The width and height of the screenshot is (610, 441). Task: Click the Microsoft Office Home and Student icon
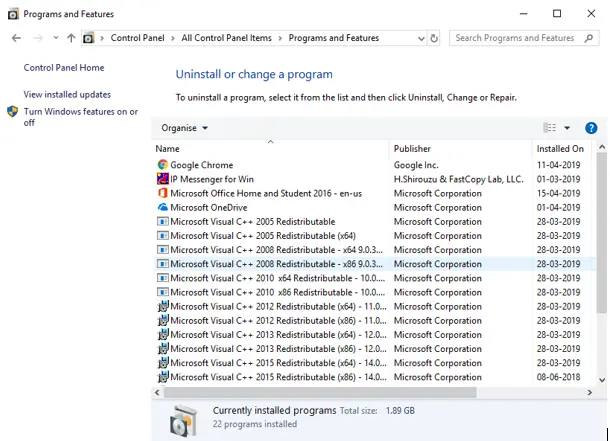tap(163, 193)
